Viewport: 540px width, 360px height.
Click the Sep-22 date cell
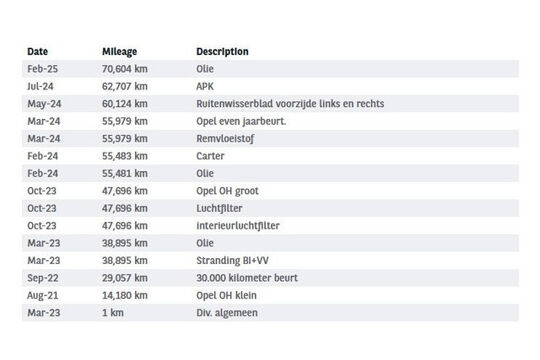(43, 278)
